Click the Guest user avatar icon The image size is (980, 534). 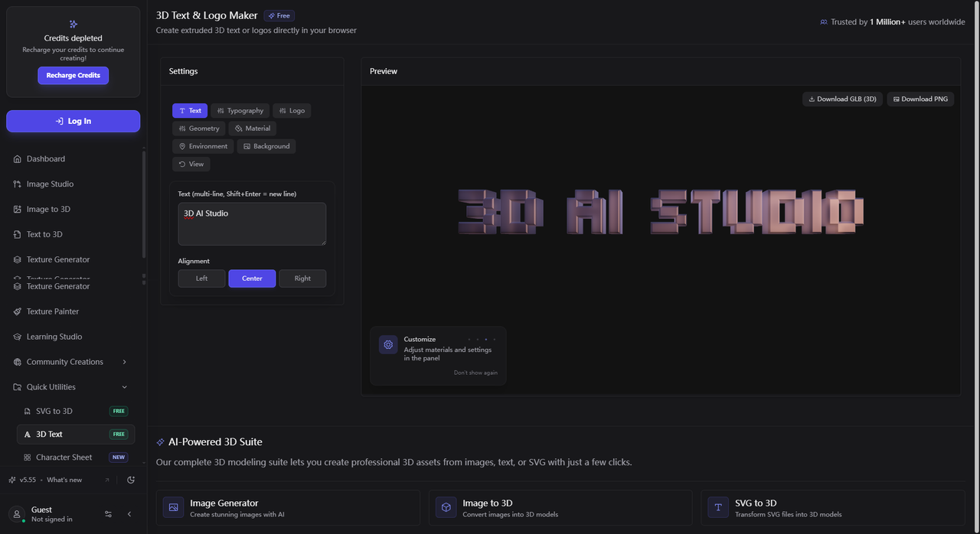click(x=18, y=514)
